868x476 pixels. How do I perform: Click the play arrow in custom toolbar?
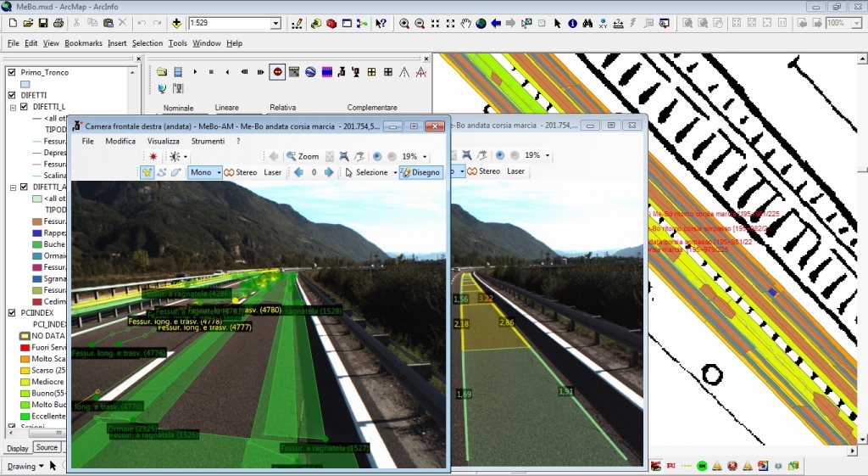point(195,72)
